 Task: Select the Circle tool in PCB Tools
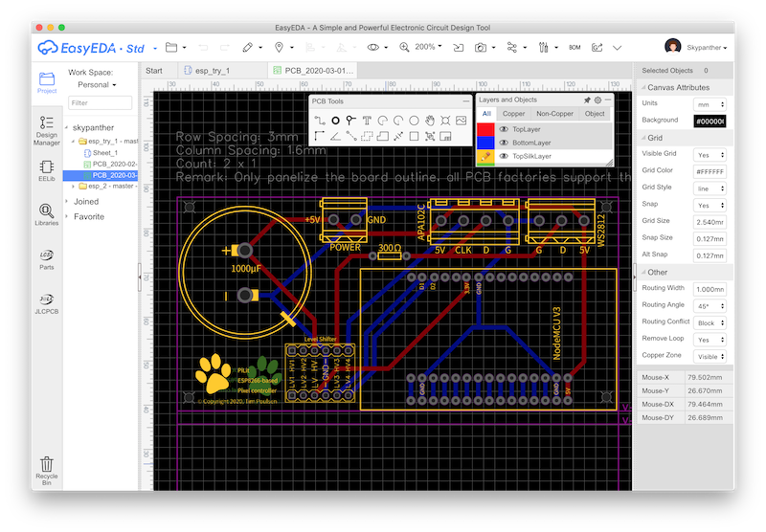pyautogui.click(x=414, y=120)
